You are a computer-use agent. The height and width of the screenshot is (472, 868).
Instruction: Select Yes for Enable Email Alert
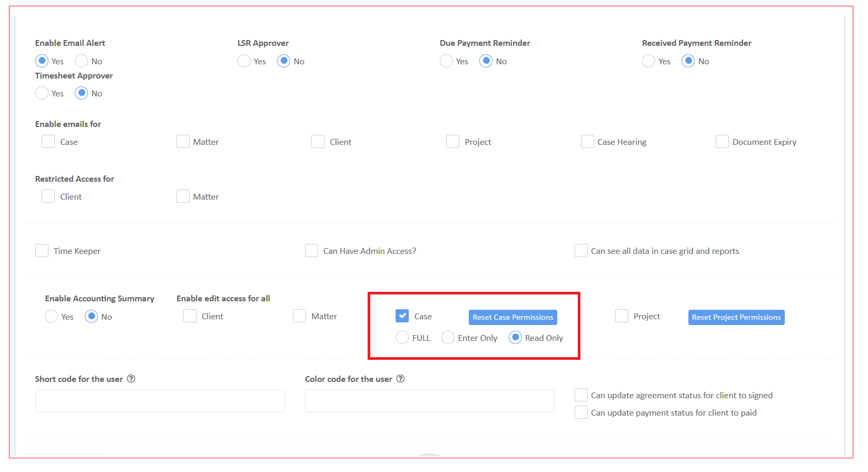42,61
